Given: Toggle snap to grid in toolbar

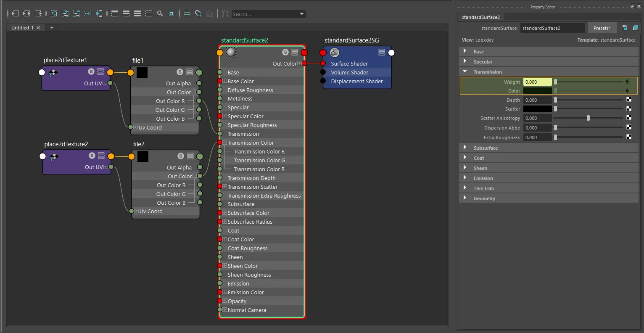Looking at the screenshot, I should pyautogui.click(x=198, y=14).
